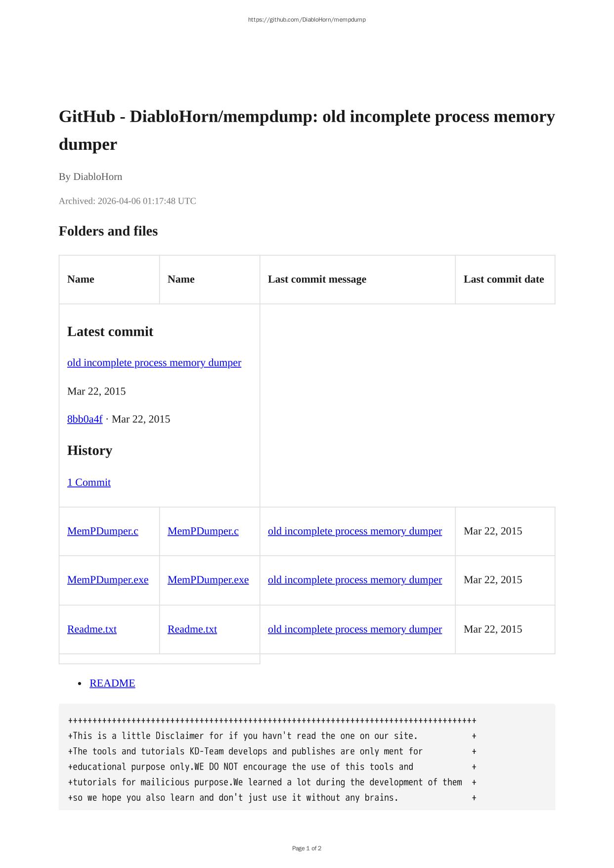Open MemPDumper.c in the second Name column

click(203, 531)
